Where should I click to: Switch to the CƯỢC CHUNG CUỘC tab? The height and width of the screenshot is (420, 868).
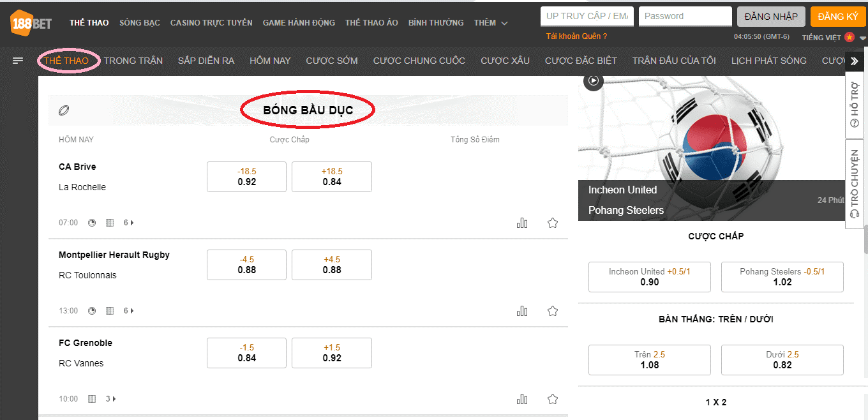[x=419, y=61]
